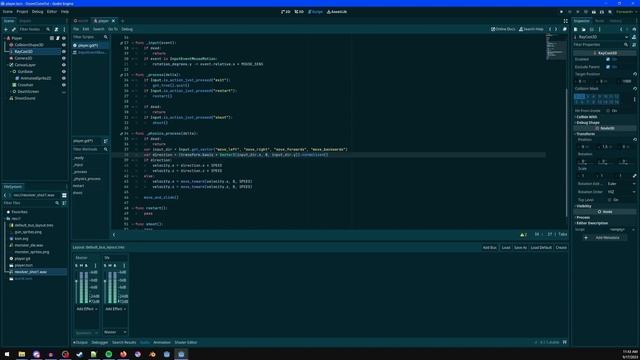Image resolution: width=640 pixels, height=360 pixels.
Task: Hide the CollisionShape3D node
Action: click(x=64, y=45)
